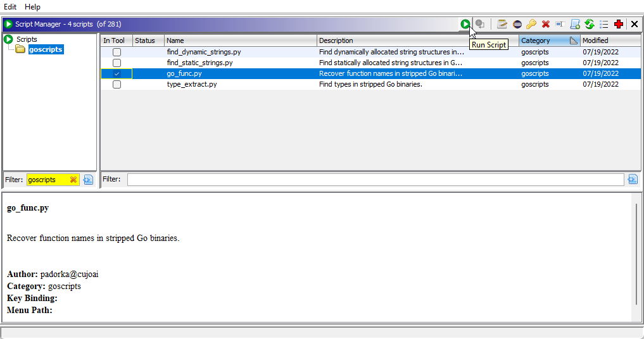Open the Help menu
Screen dimensions: 644x339
pyautogui.click(x=32, y=6)
